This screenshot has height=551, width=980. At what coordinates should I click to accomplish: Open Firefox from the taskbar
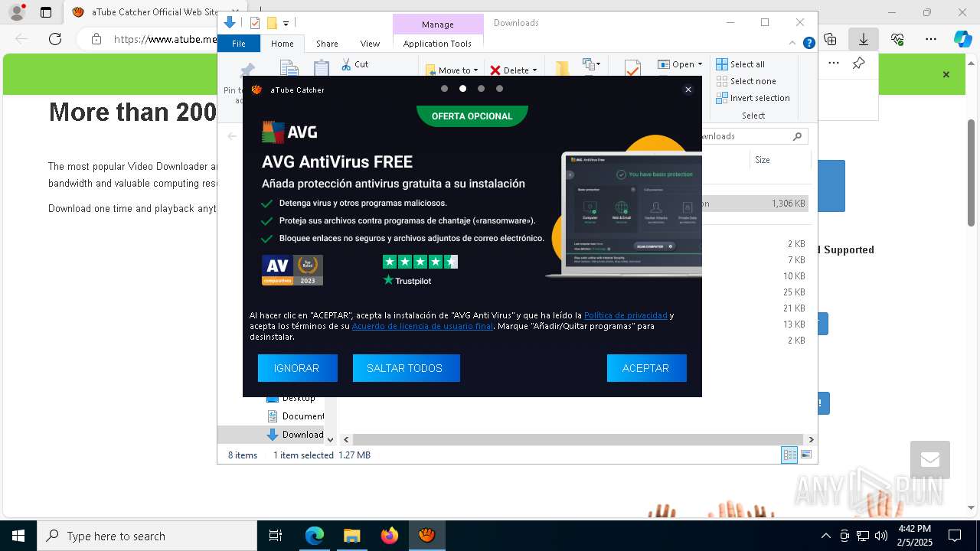[390, 536]
